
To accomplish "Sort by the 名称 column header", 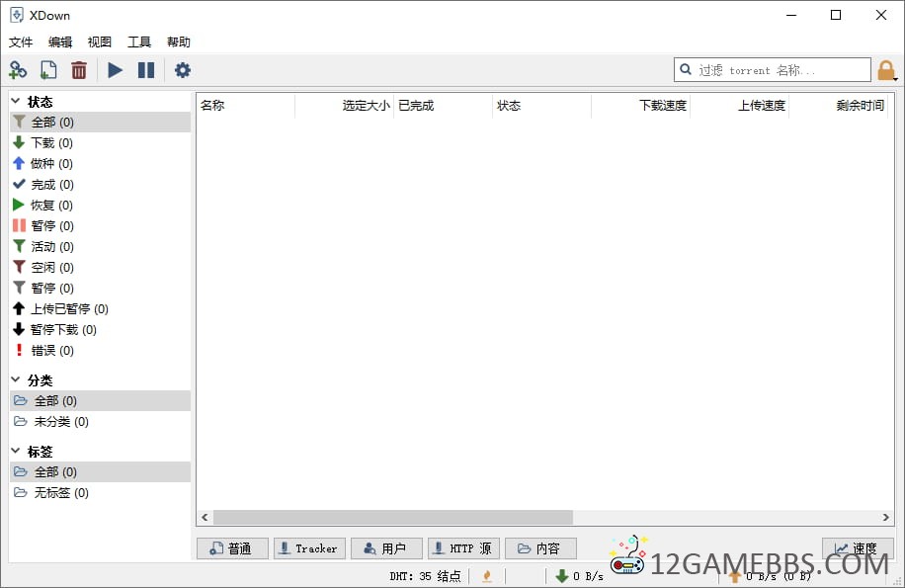I will 245,106.
